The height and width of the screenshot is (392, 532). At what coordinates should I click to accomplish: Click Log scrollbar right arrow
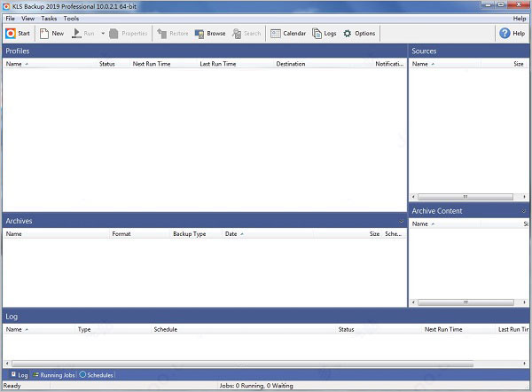click(x=525, y=364)
